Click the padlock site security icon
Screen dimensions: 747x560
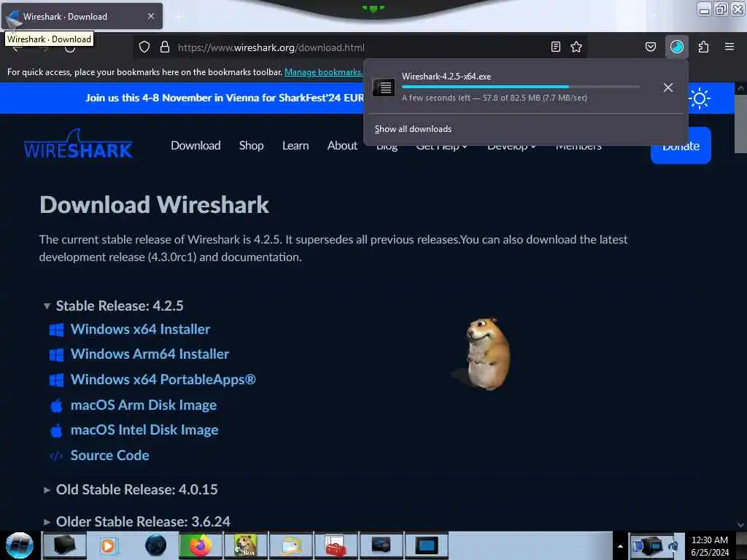165,47
